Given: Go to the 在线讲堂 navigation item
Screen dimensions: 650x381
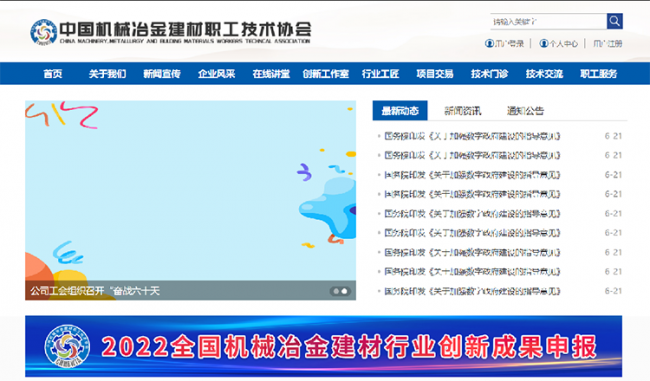Looking at the screenshot, I should 271,74.
